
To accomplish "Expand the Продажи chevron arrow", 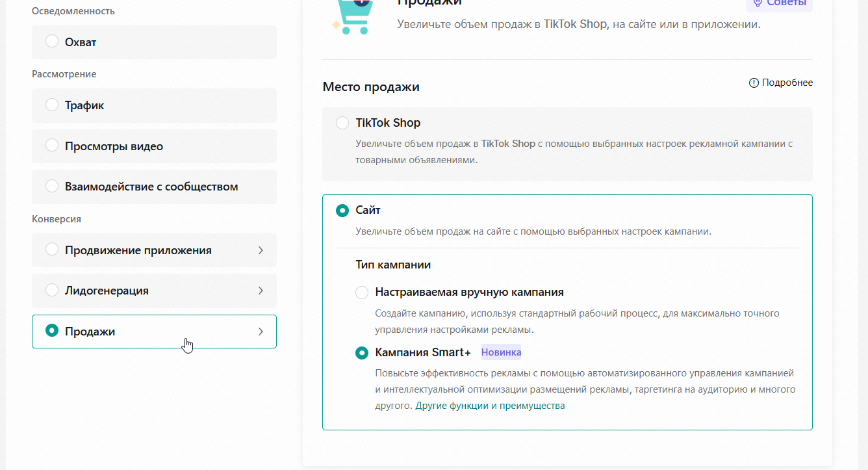I will (x=261, y=332).
